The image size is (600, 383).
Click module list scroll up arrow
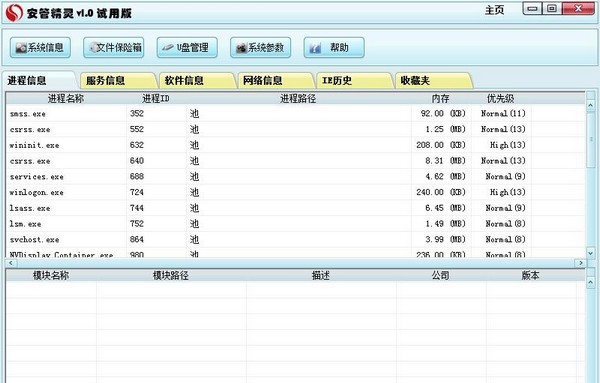(x=590, y=283)
